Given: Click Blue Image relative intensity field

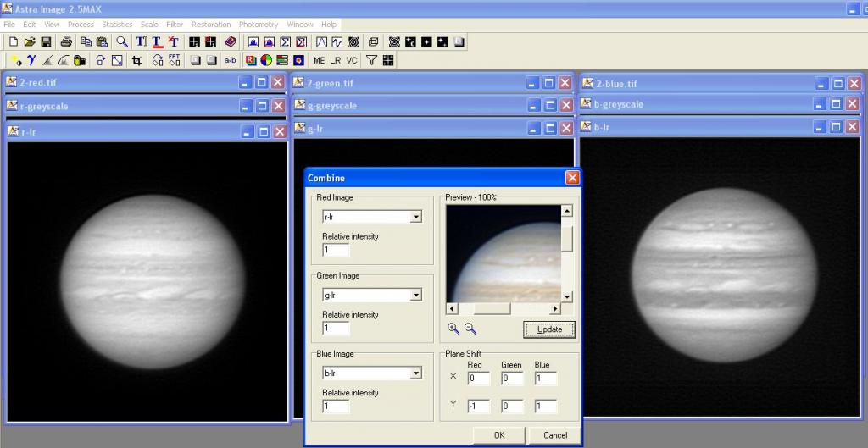Looking at the screenshot, I should click(x=336, y=407).
